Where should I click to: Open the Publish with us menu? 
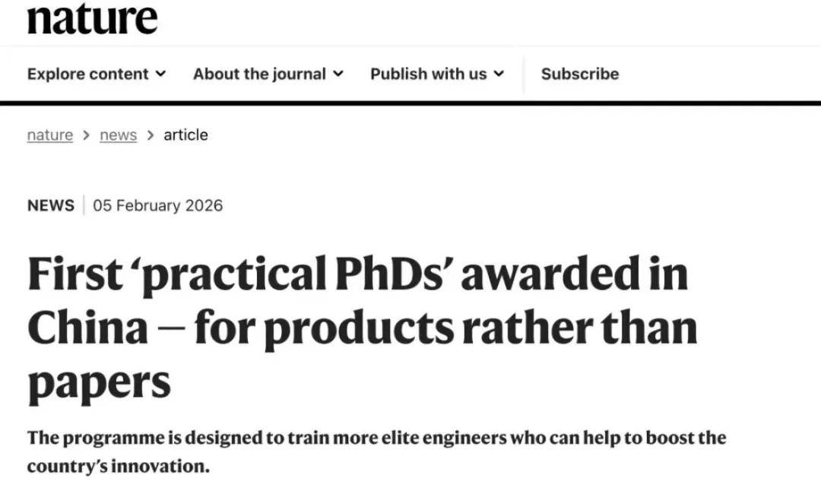[428, 74]
